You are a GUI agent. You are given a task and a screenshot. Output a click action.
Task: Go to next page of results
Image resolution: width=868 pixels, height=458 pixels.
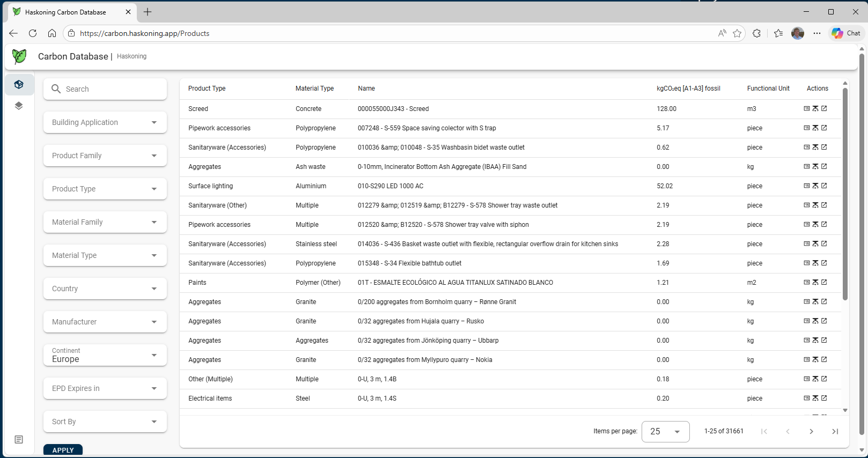tap(811, 431)
